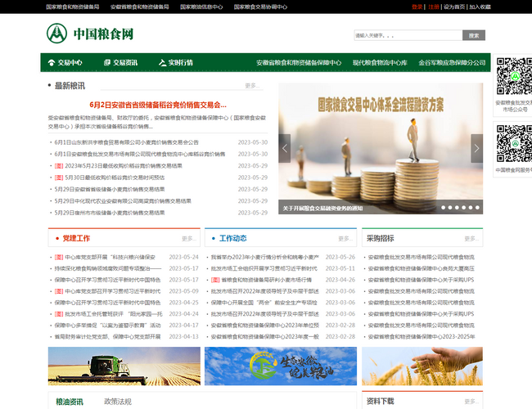Open 安徽省粮食和物资储备保障中心良苑大厦高压 tender notice
The height and width of the screenshot is (409, 532).
pos(421,268)
